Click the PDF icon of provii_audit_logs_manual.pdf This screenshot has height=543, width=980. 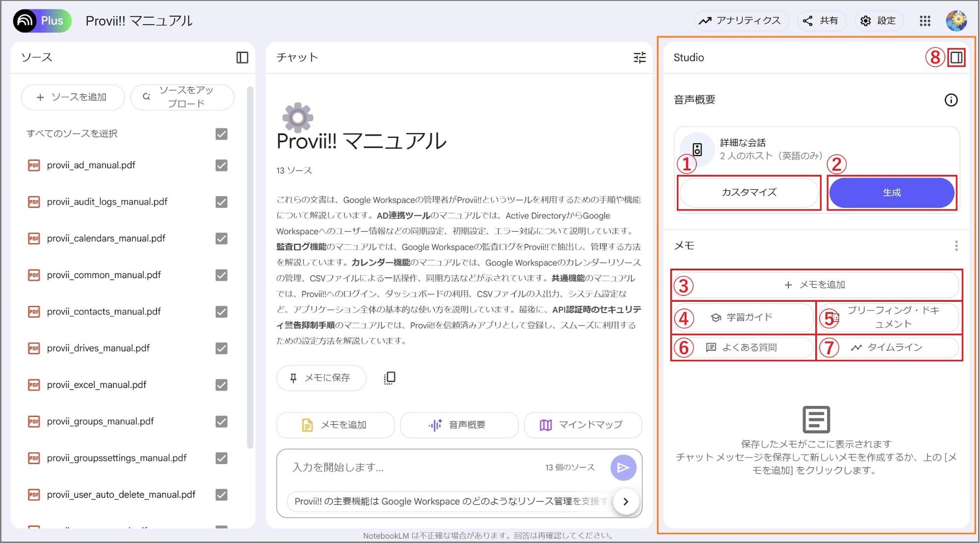(x=34, y=202)
